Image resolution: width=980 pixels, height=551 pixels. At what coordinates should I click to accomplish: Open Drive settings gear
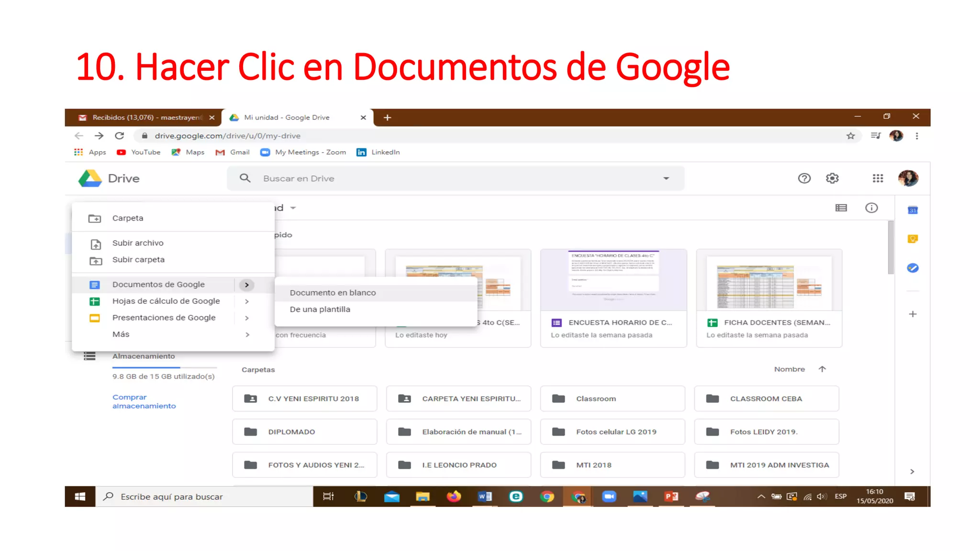(832, 178)
